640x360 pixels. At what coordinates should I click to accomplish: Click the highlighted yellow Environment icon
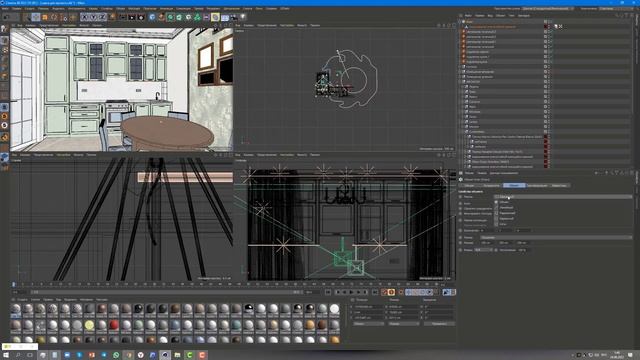(215, 17)
